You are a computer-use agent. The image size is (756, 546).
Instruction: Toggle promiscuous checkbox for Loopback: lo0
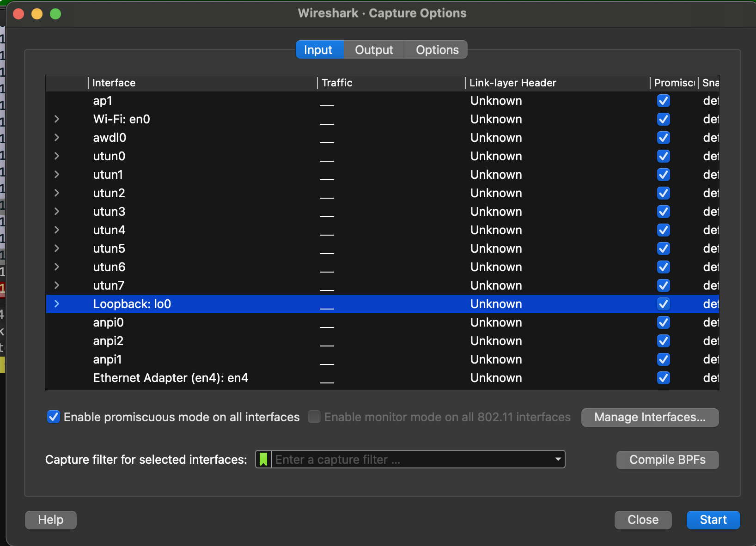pyautogui.click(x=664, y=304)
